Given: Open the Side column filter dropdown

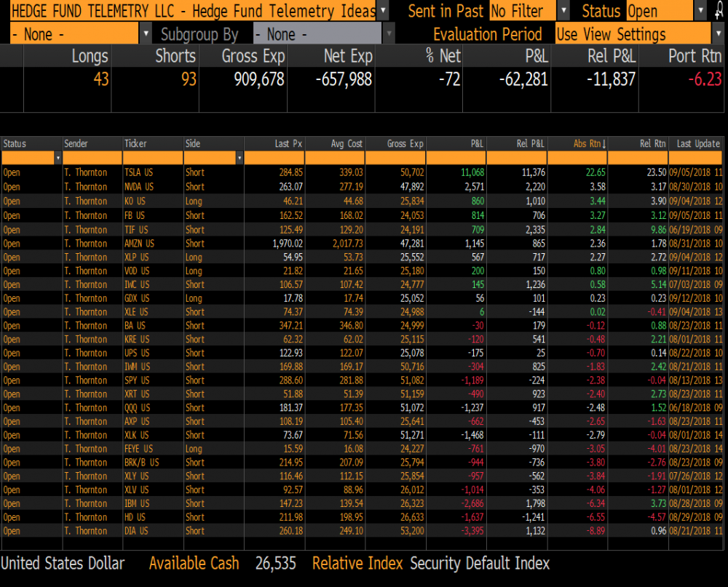Looking at the screenshot, I should coord(240,159).
